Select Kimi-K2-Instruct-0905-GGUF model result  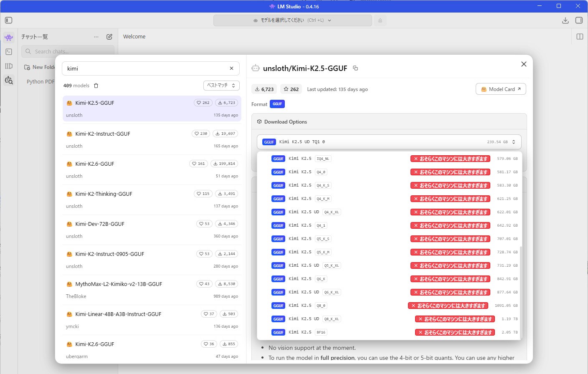(152, 260)
